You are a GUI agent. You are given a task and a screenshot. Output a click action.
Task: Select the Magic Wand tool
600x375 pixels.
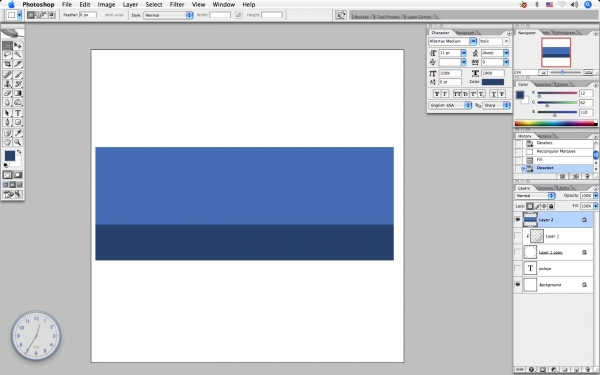click(x=18, y=55)
